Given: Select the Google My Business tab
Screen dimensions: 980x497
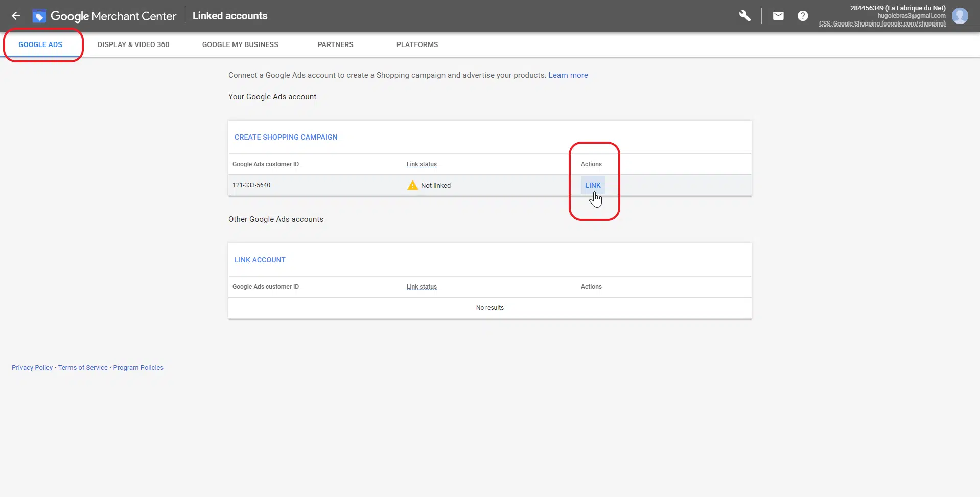Looking at the screenshot, I should click(240, 44).
